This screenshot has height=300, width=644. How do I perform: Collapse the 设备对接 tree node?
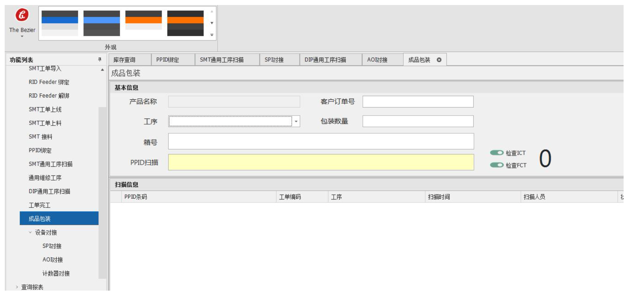pyautogui.click(x=30, y=232)
